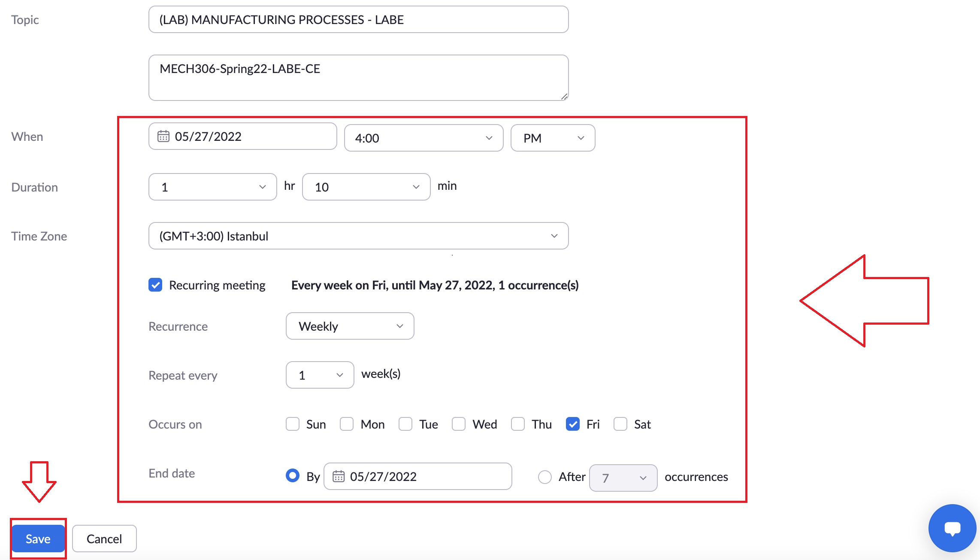Image resolution: width=980 pixels, height=560 pixels.
Task: Check Wed in the Occurs on options
Action: point(458,424)
